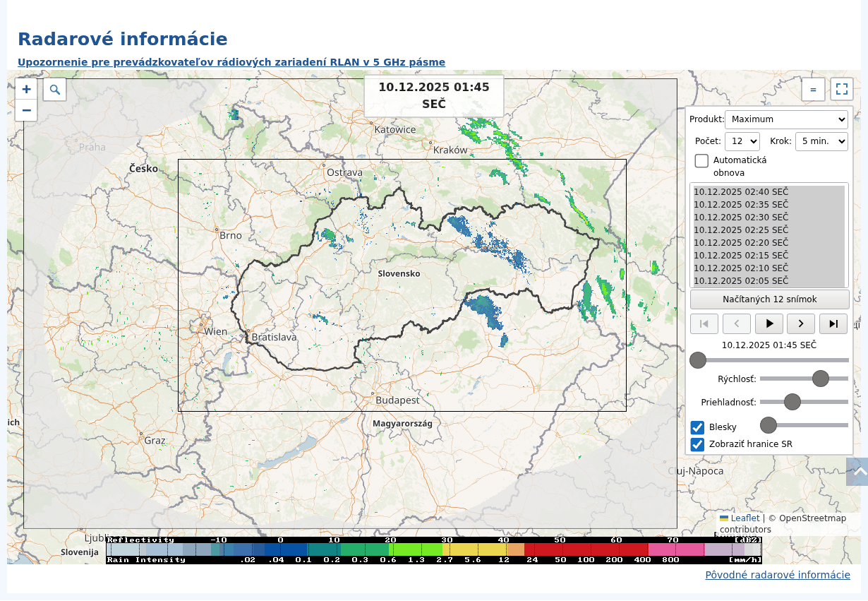Step to next radar frame
Image resolution: width=868 pixels, height=601 pixels.
pos(801,323)
